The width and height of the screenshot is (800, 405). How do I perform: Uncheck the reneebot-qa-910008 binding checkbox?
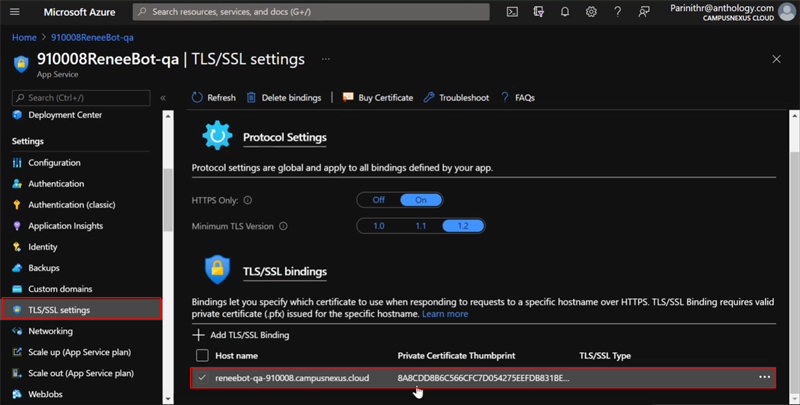click(203, 378)
